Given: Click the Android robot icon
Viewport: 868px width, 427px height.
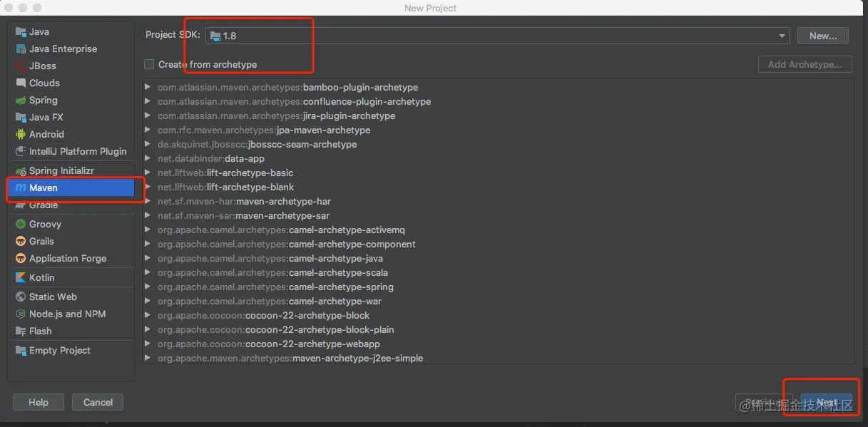Looking at the screenshot, I should (x=21, y=135).
